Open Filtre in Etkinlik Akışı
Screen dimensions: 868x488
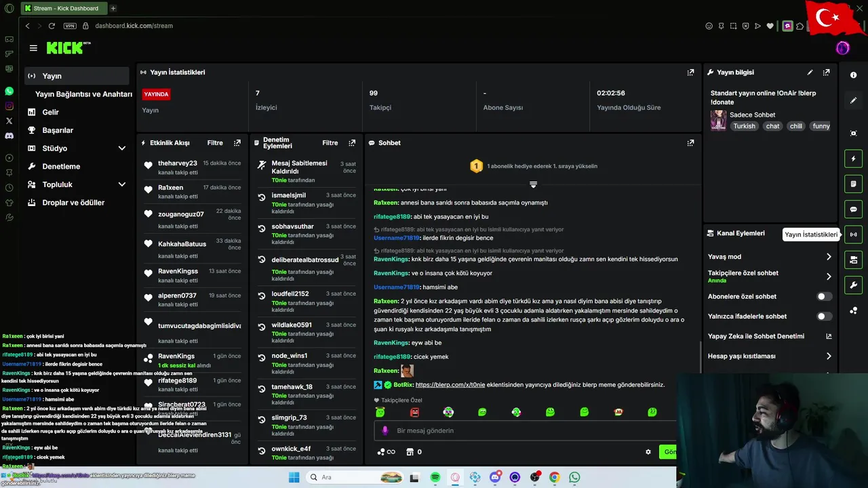[215, 143]
